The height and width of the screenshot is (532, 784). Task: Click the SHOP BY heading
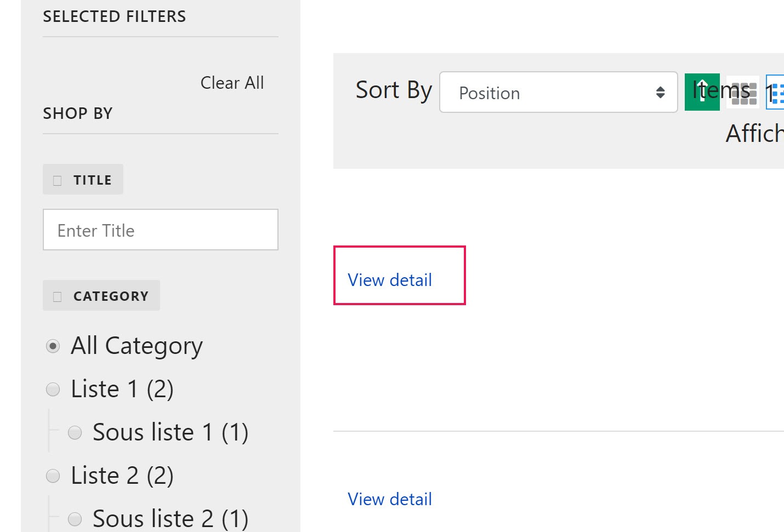coord(78,113)
